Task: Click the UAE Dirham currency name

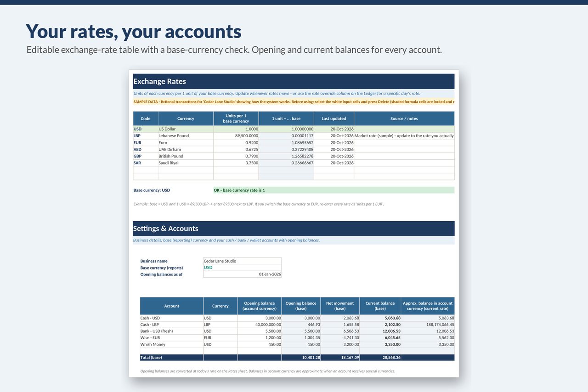Action: [186, 149]
